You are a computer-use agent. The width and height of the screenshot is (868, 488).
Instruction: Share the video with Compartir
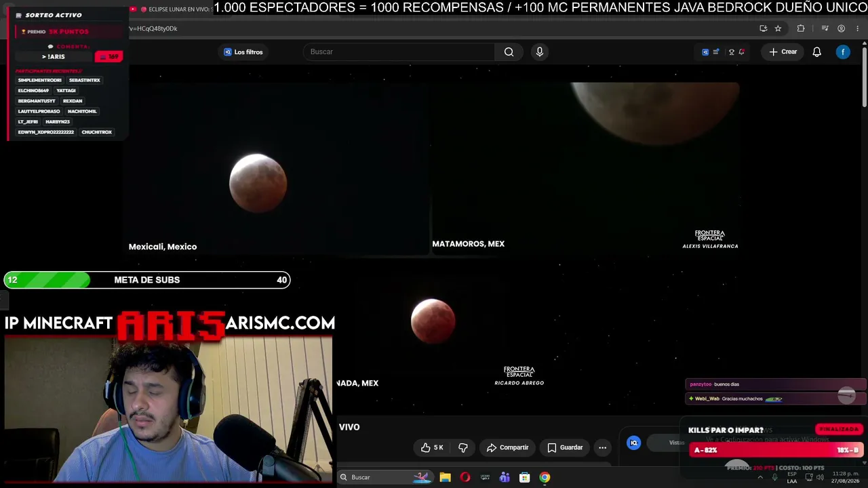pyautogui.click(x=507, y=447)
